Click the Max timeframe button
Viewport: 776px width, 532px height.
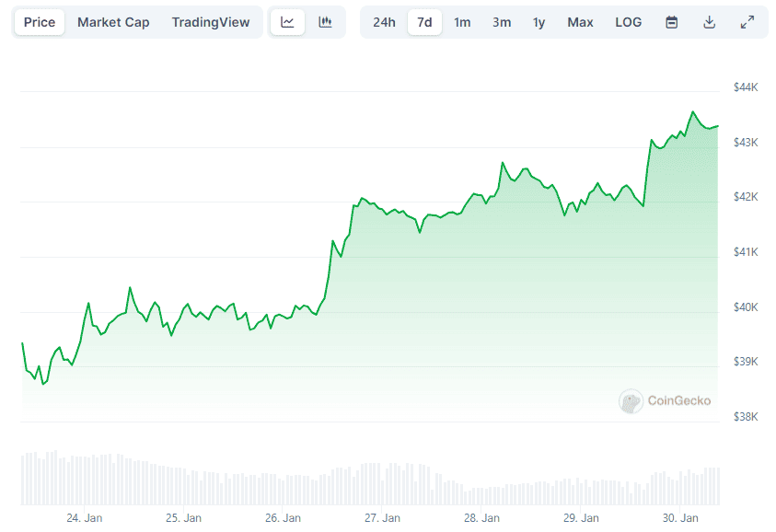(580, 21)
